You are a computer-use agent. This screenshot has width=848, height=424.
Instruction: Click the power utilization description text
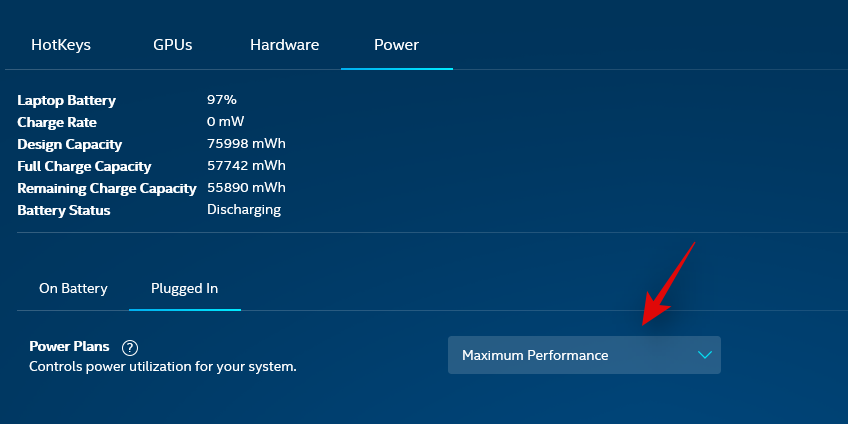point(163,367)
